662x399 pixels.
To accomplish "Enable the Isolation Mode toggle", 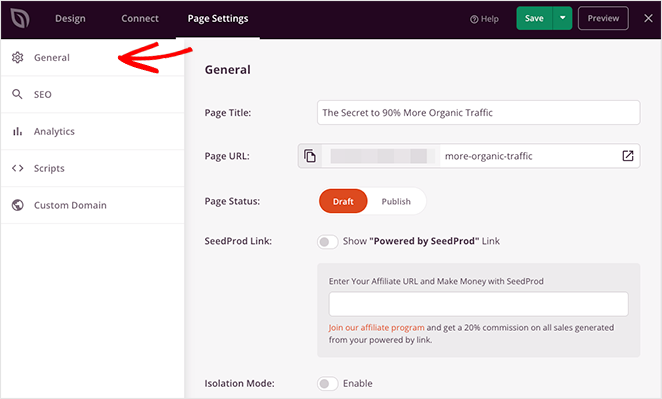I will [328, 383].
